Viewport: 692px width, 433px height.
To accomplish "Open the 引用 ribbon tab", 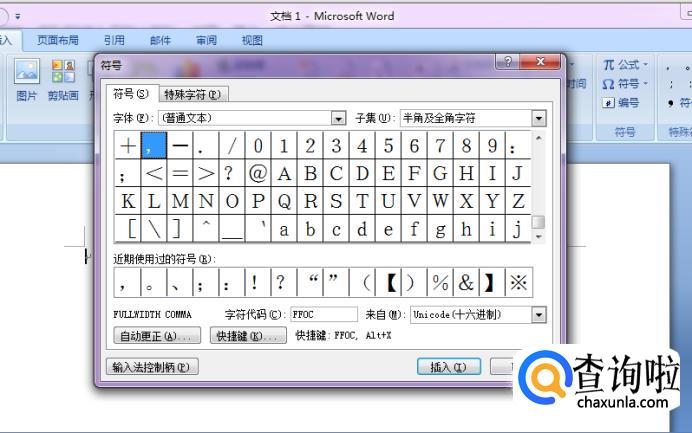I will pos(114,41).
